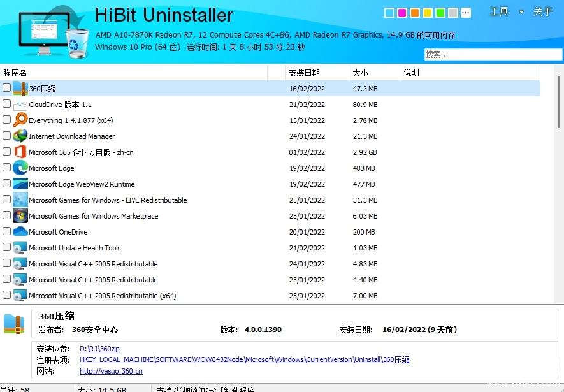This screenshot has height=392, width=564.
Task: Click the Internet Download Manager globe icon
Action: 20,136
